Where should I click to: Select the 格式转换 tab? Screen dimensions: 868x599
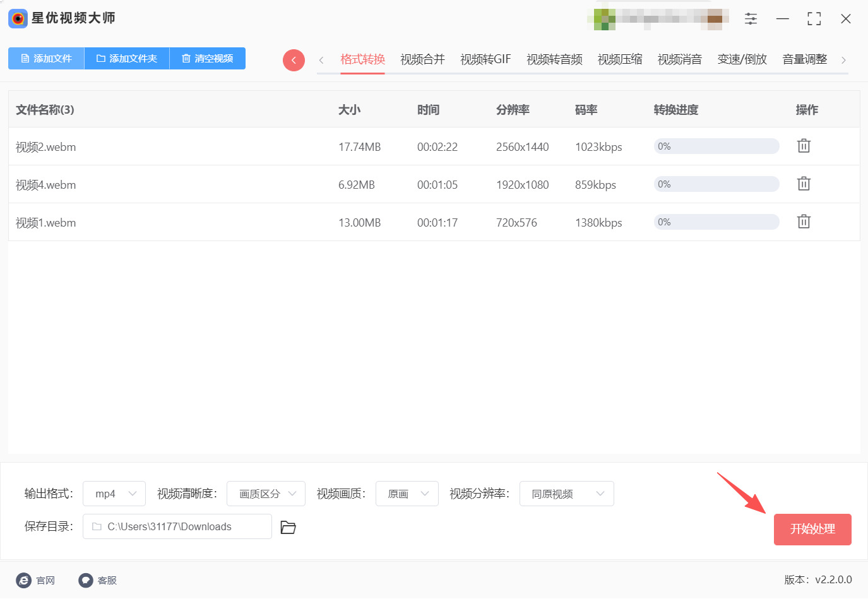coord(362,59)
